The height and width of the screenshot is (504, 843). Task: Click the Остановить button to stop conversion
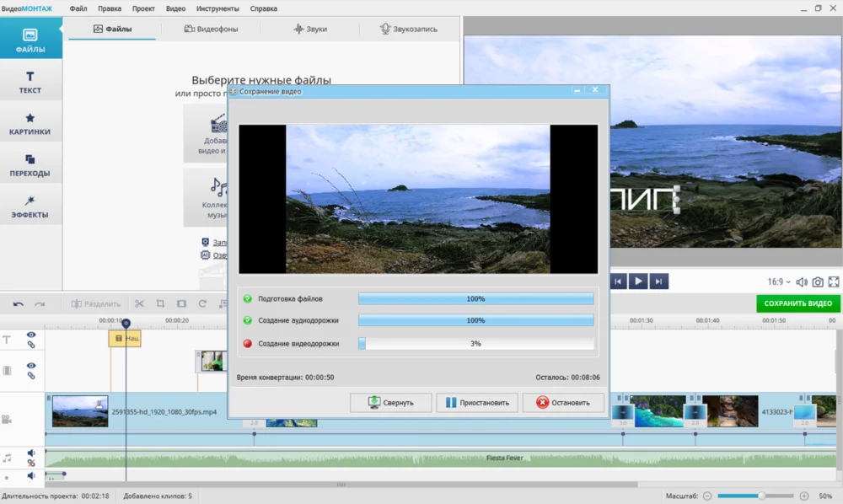point(563,403)
